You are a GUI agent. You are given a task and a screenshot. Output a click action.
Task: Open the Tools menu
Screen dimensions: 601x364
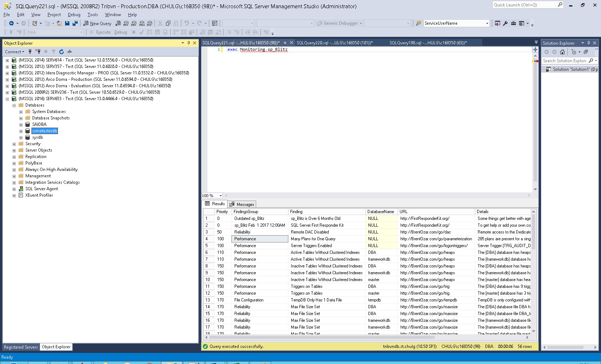(92, 15)
